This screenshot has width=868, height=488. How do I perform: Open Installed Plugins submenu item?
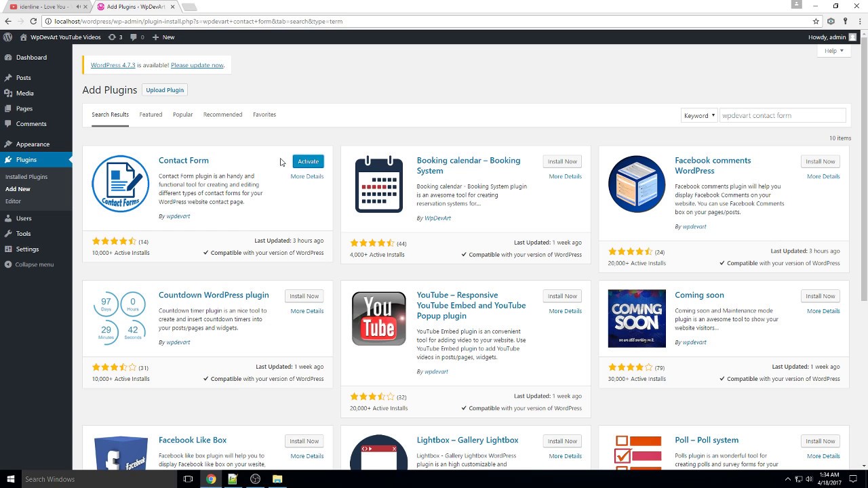pyautogui.click(x=26, y=177)
